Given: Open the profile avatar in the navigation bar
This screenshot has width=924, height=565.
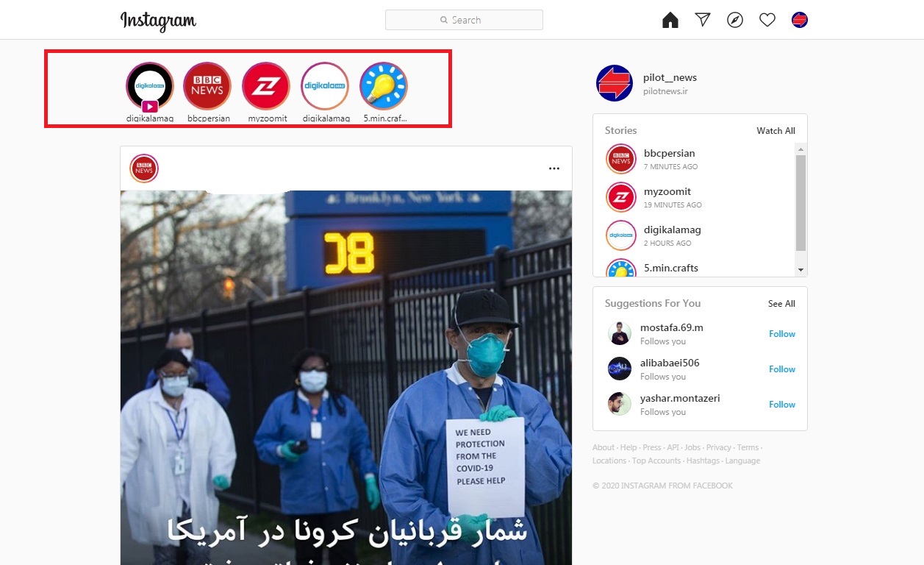Looking at the screenshot, I should click(x=800, y=20).
